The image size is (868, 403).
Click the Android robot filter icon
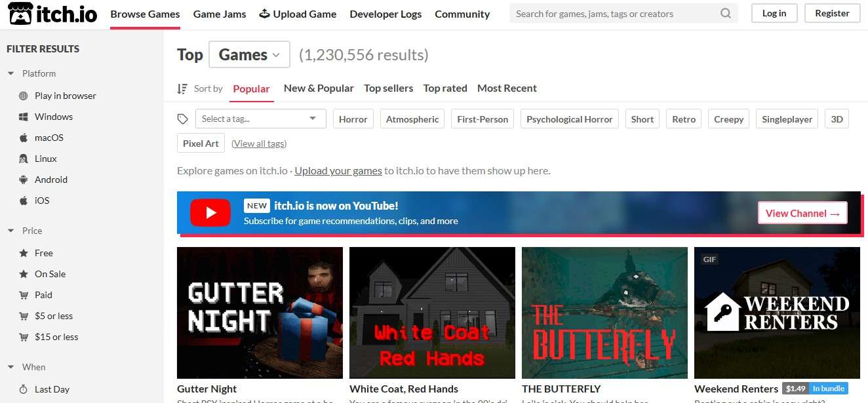(x=23, y=180)
